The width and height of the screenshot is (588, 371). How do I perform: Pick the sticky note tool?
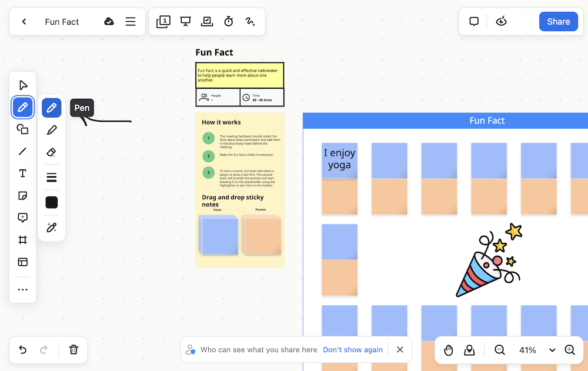[23, 196]
